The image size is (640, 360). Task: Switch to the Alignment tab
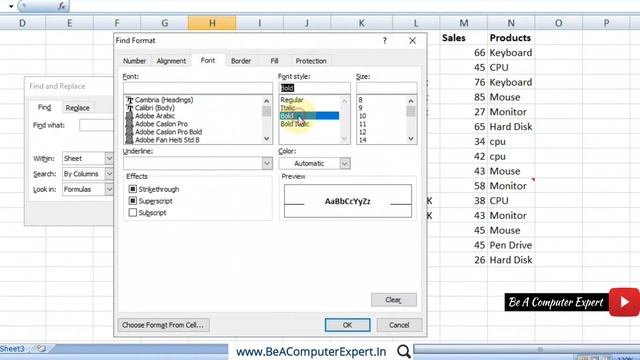click(x=171, y=61)
